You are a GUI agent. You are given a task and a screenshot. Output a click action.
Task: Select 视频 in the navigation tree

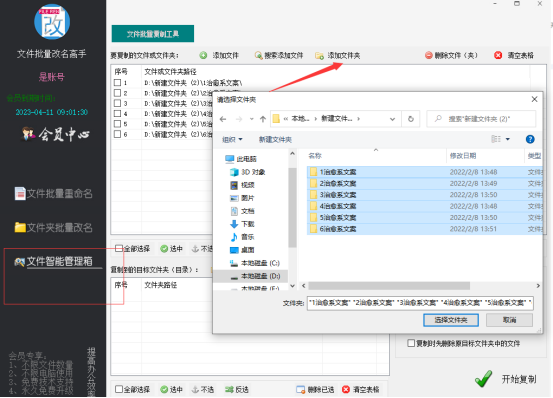click(242, 185)
